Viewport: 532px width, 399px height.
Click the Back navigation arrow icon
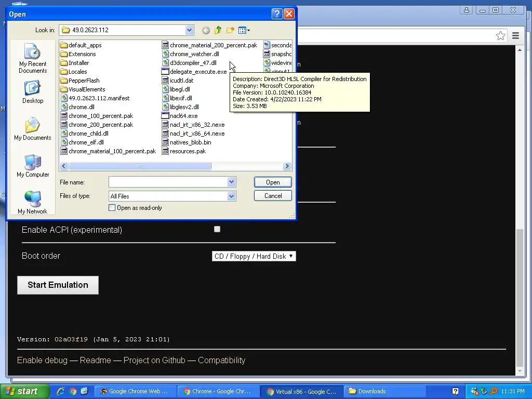tap(206, 31)
